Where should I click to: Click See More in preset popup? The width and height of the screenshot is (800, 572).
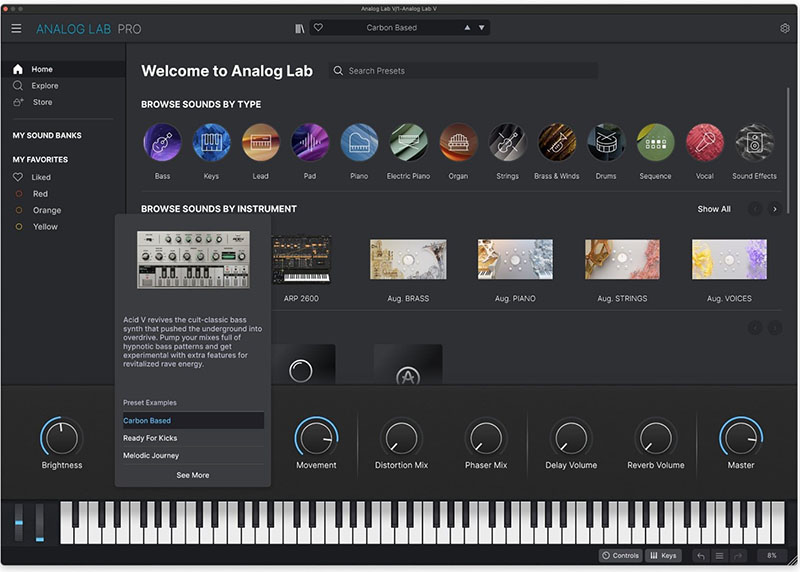(x=193, y=475)
